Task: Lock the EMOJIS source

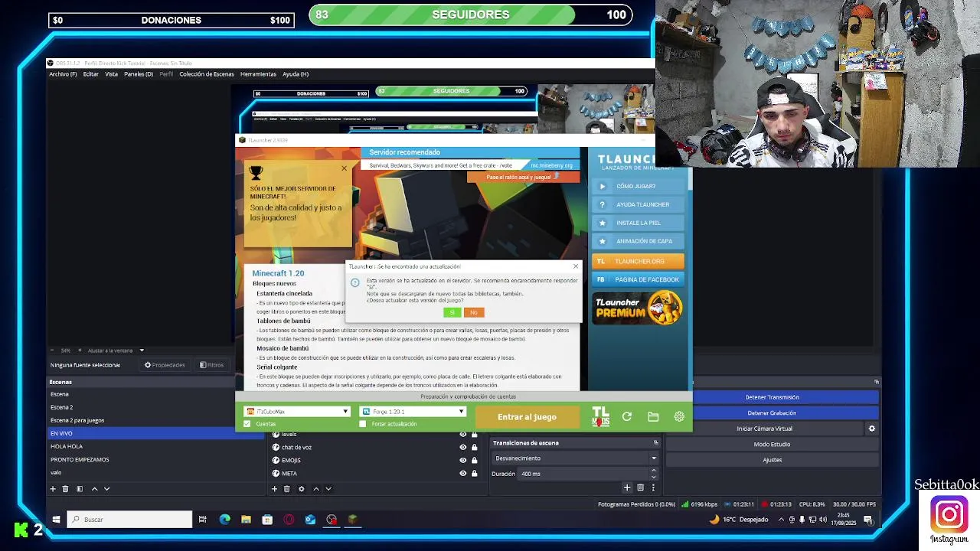Action: 474,460
